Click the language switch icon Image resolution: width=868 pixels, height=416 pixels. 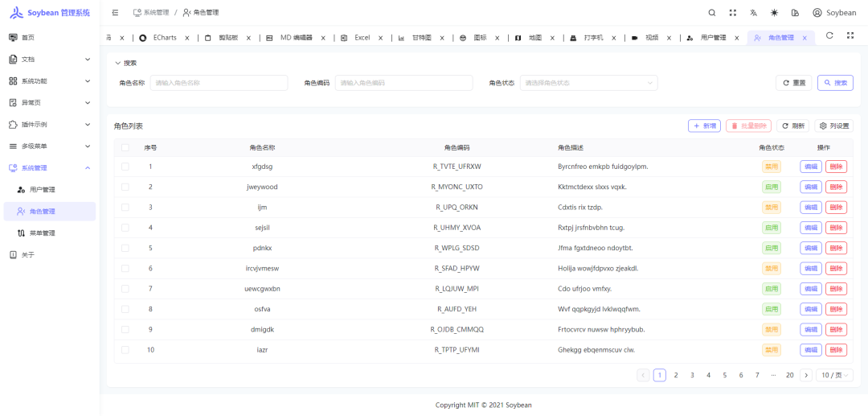click(753, 13)
